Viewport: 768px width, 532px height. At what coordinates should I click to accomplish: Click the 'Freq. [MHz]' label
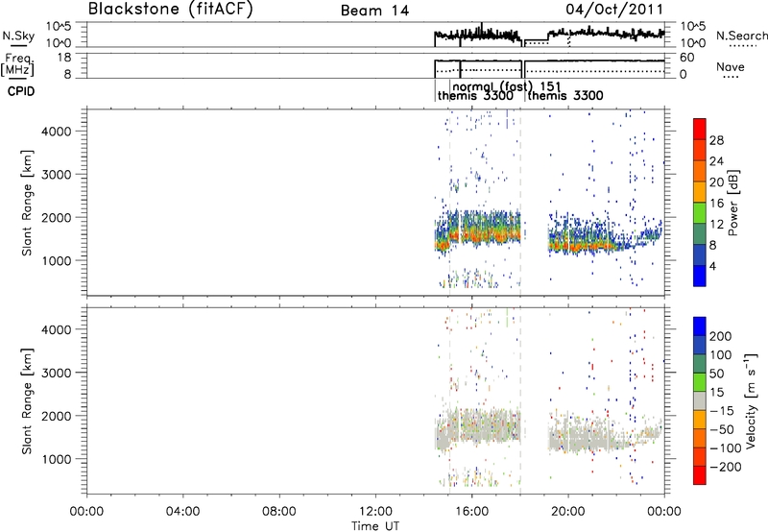coord(18,64)
